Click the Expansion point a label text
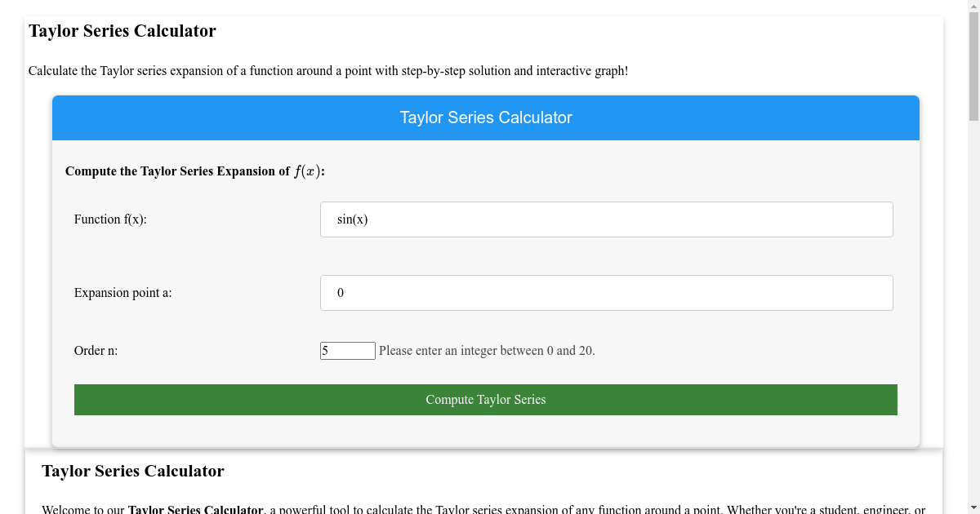The width and height of the screenshot is (980, 514). (x=122, y=292)
